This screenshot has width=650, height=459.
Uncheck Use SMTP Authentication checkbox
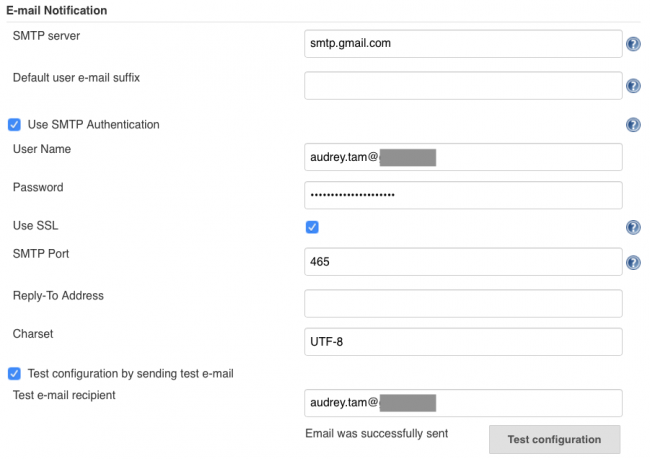(x=14, y=125)
